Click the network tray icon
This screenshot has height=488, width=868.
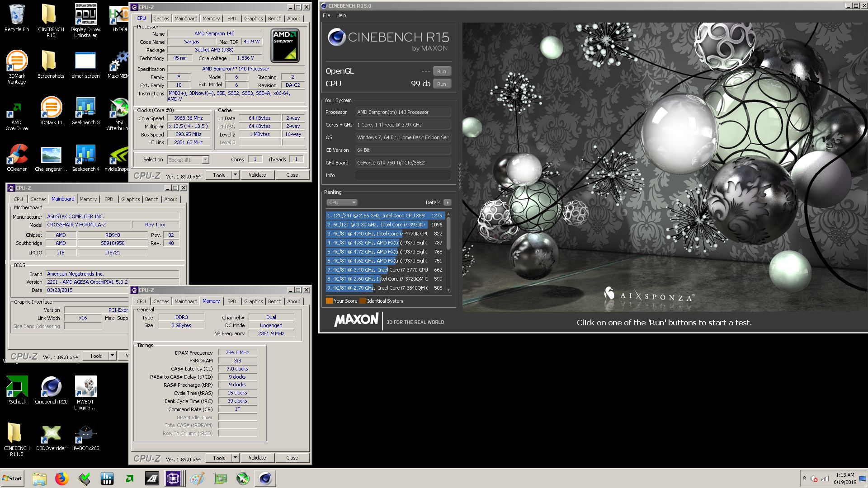pyautogui.click(x=825, y=479)
